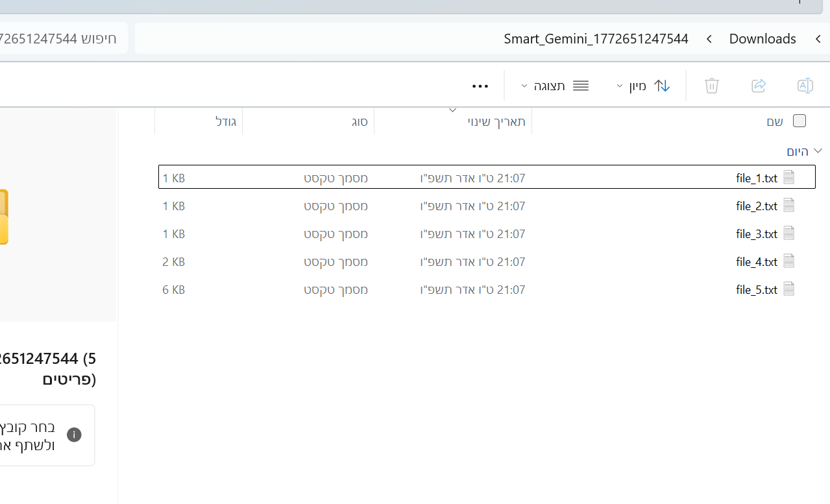Select the file_2.txt file row
The height and width of the screenshot is (504, 830).
pos(454,206)
